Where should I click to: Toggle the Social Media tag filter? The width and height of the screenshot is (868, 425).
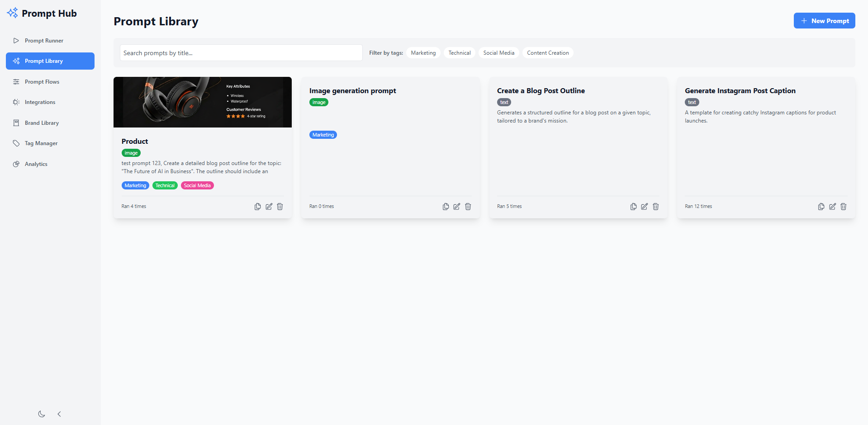(x=498, y=53)
